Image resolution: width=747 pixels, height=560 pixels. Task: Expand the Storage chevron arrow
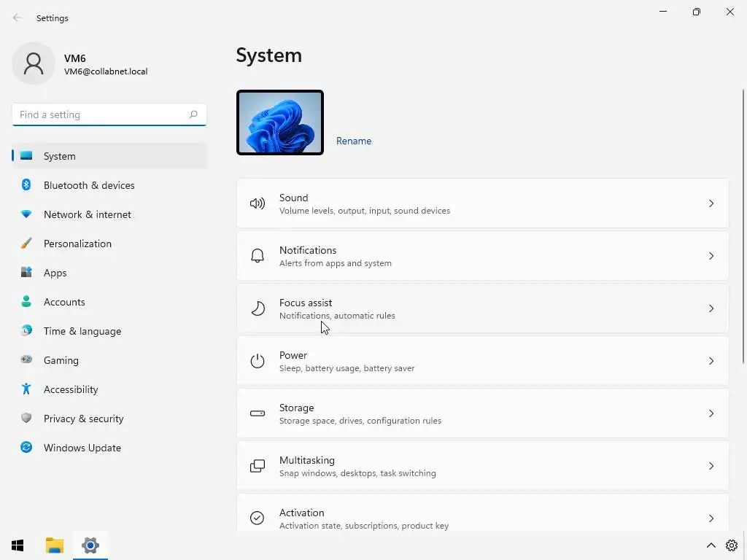coord(711,413)
